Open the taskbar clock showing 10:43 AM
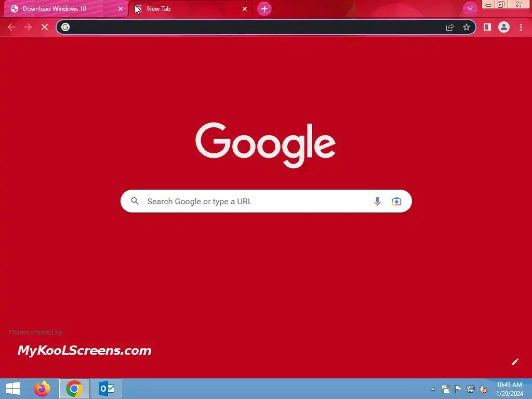Image resolution: width=532 pixels, height=399 pixels. tap(510, 389)
